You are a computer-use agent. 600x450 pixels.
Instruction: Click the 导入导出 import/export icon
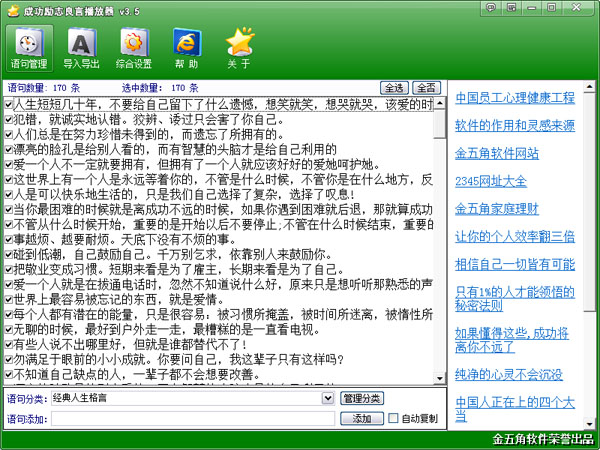click(82, 48)
